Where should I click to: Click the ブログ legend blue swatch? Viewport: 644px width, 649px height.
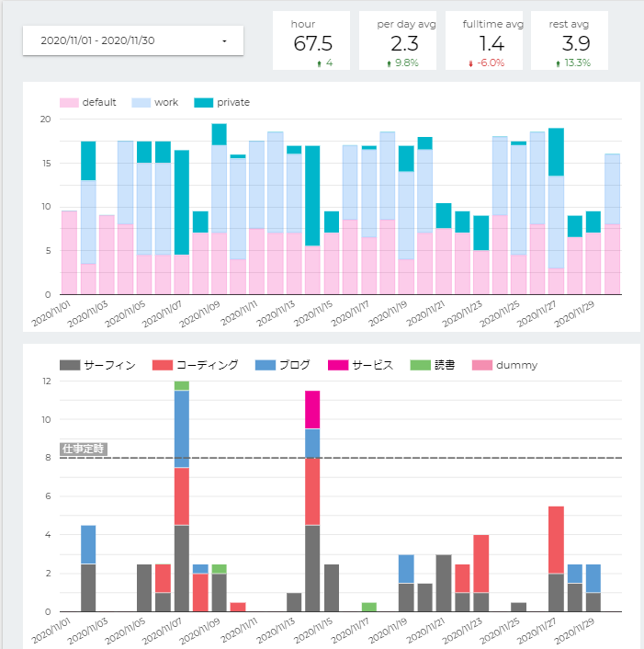(266, 365)
